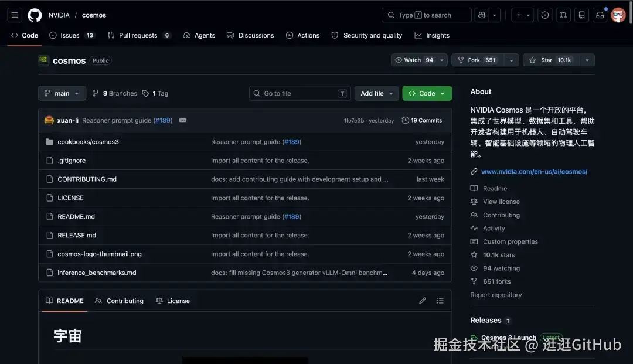Expand the Copilot dropdown arrow in header
The image size is (633, 364).
point(495,15)
